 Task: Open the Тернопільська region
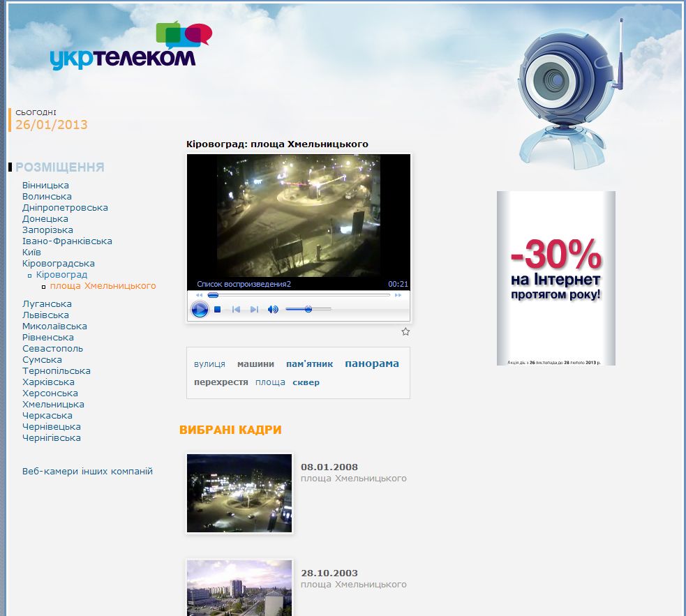pyautogui.click(x=57, y=371)
